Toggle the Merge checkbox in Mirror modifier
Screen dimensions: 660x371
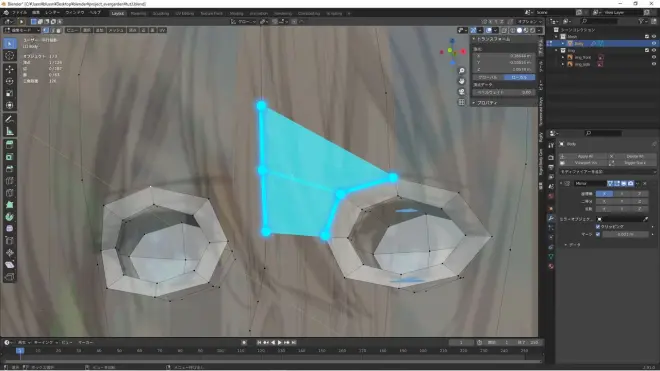[598, 234]
